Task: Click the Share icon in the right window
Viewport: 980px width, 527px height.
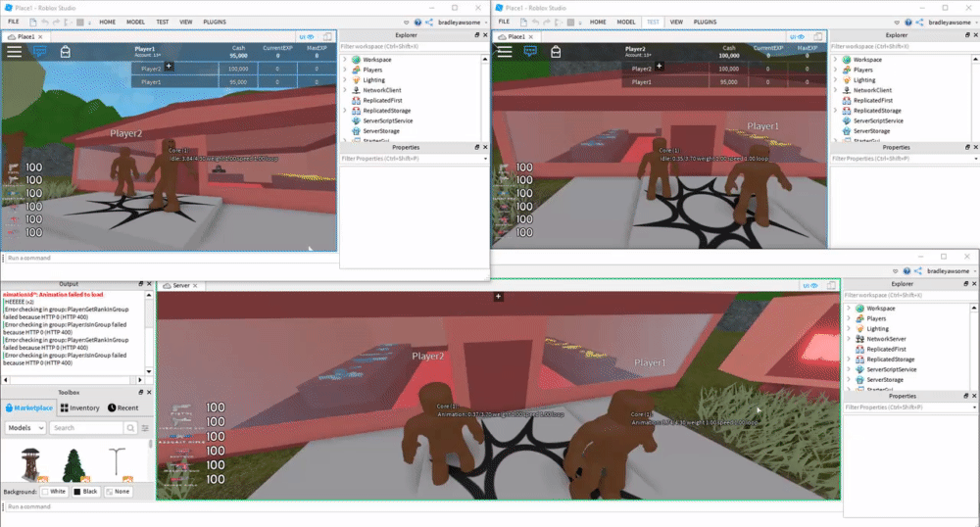Action: pos(920,22)
